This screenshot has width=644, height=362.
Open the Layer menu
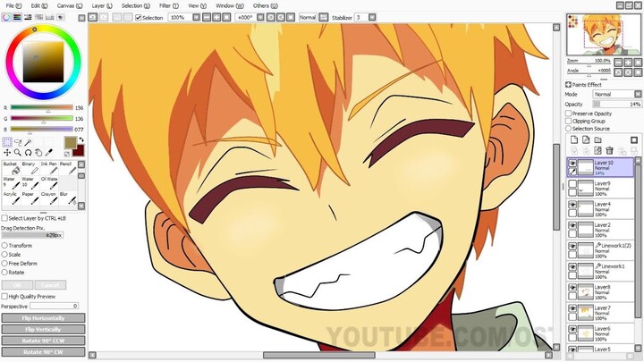(102, 5)
